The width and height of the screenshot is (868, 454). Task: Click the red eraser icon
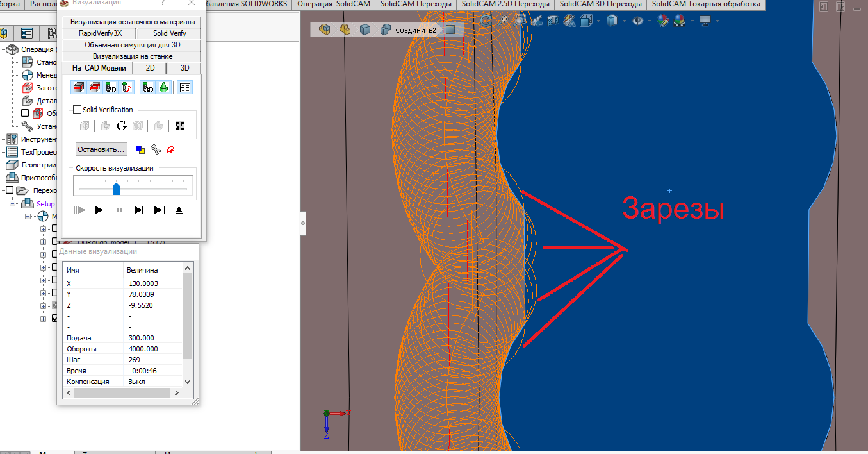click(x=170, y=149)
